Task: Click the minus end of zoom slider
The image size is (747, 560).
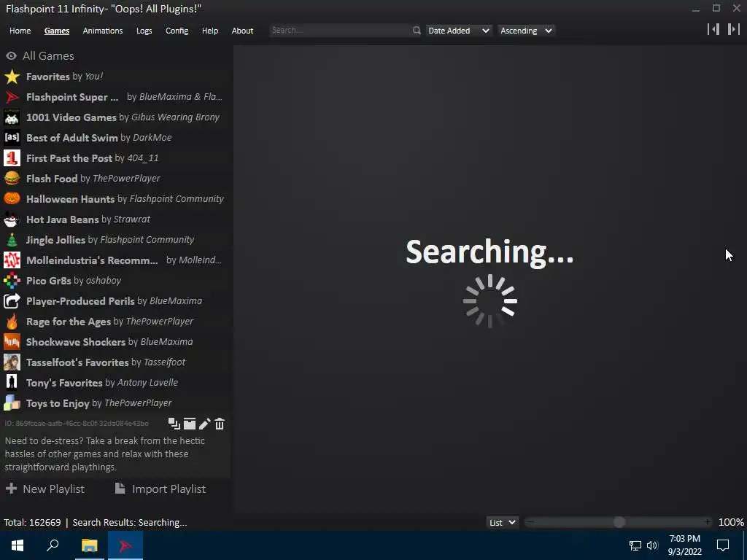Action: [x=531, y=522]
